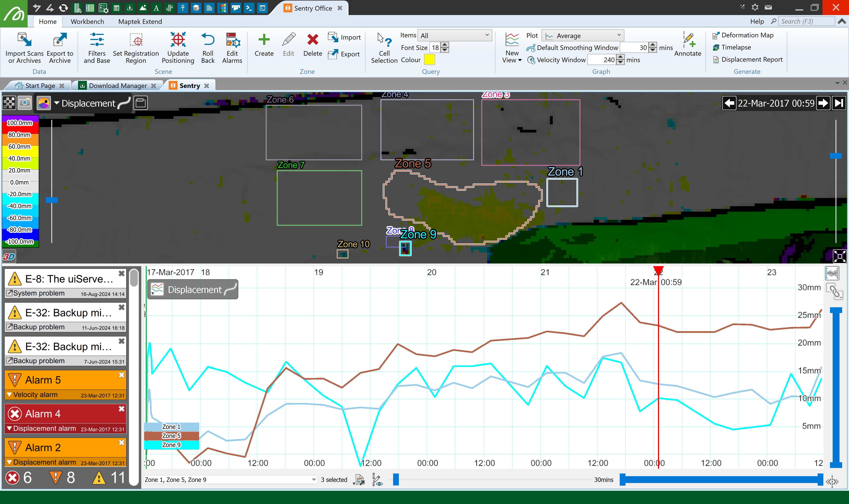Click the graph horizontal fit arrows icon

tap(832, 481)
